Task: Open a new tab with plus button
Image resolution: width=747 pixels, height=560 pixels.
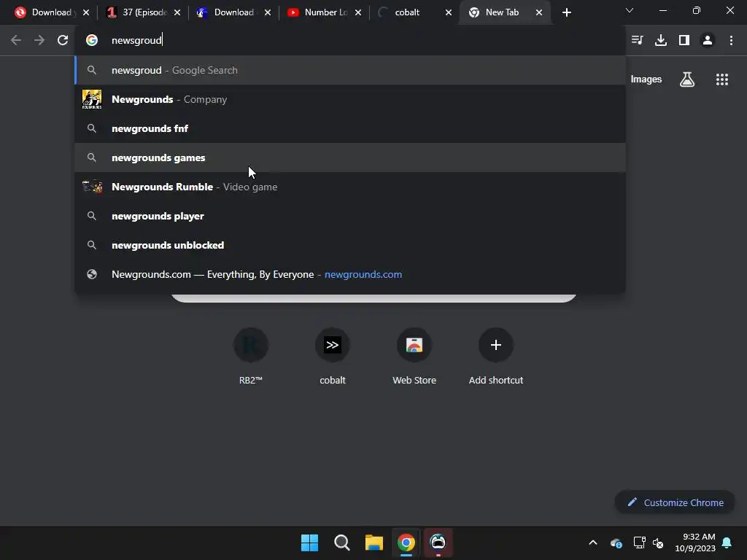Action: point(566,12)
